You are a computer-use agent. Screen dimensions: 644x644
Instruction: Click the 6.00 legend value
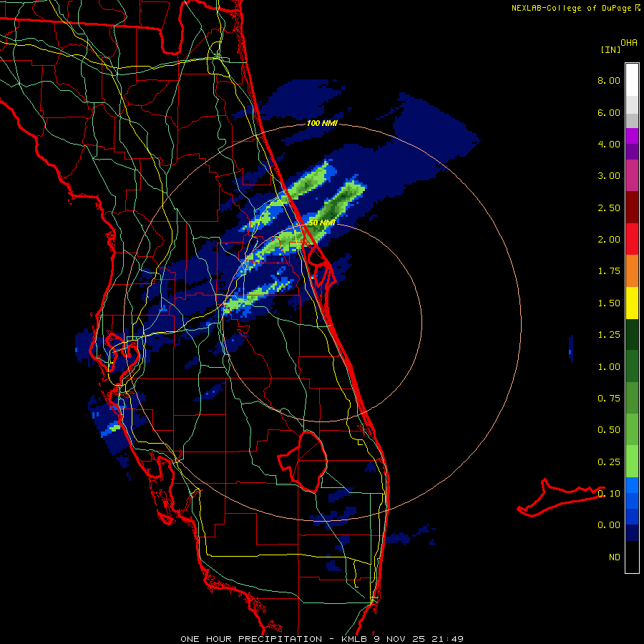tap(609, 112)
